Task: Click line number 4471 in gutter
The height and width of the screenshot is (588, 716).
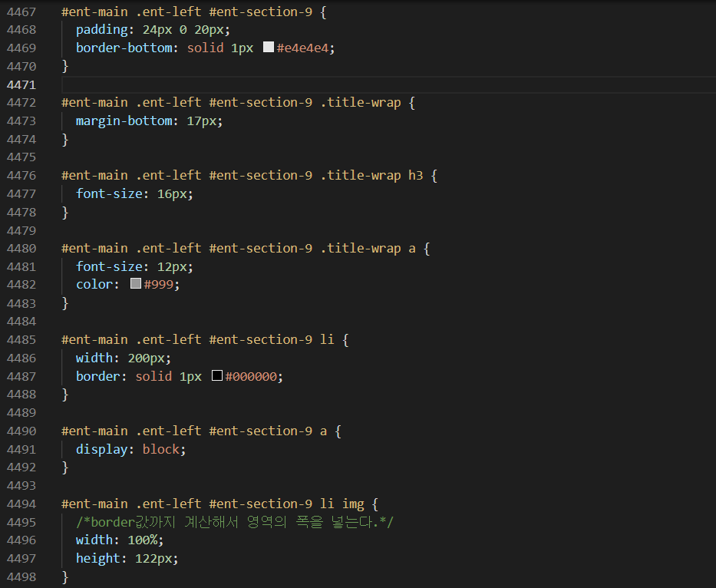Action: point(21,84)
